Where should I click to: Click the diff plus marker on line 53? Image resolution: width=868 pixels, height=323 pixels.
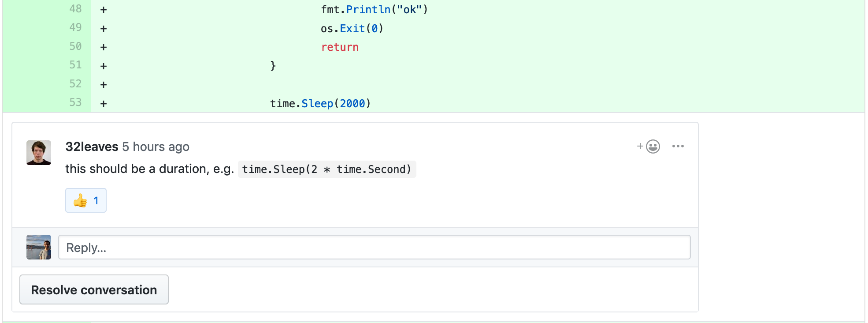(104, 103)
